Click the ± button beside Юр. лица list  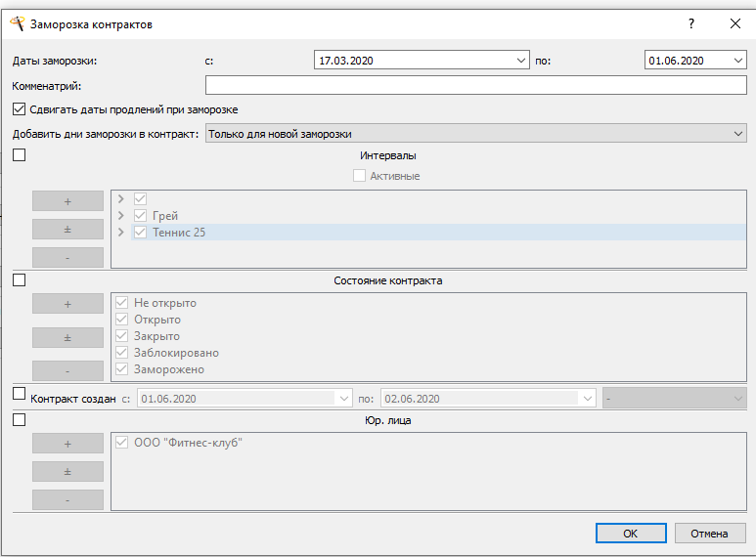point(67,472)
